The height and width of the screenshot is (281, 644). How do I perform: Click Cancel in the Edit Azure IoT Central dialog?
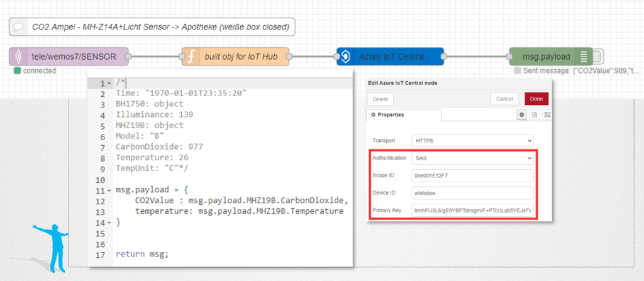click(x=504, y=99)
